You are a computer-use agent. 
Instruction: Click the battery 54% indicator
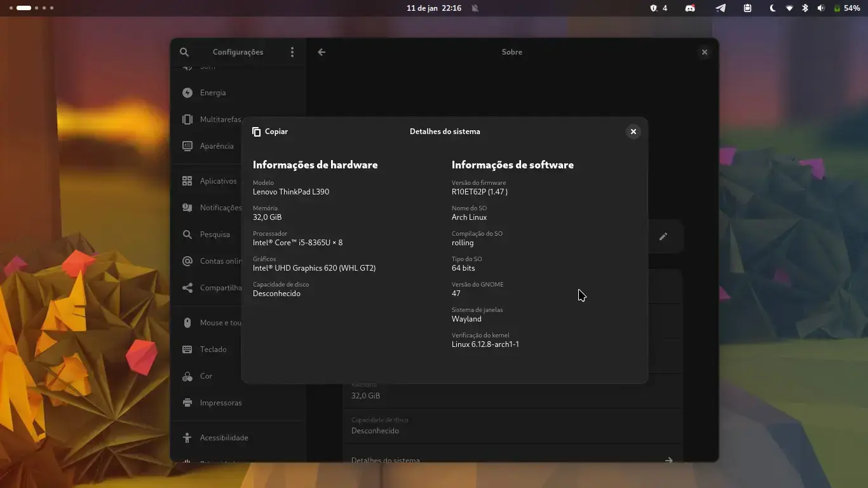point(847,8)
